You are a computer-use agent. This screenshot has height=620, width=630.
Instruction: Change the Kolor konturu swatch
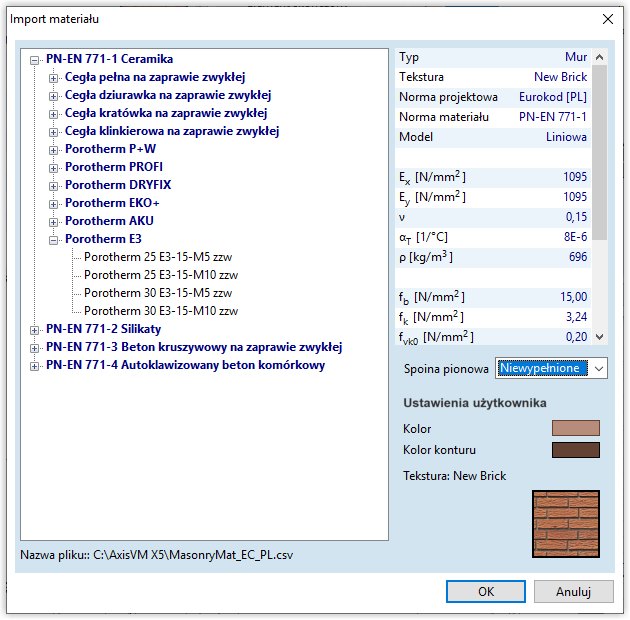[x=575, y=450]
